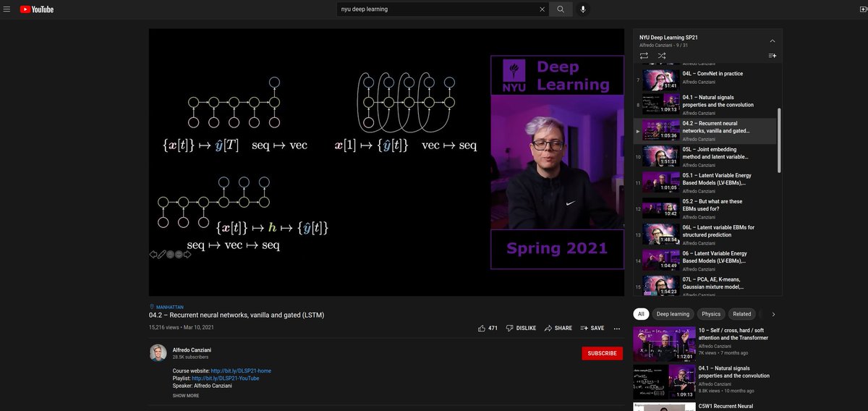Clear the search box text
This screenshot has height=411, width=868.
tap(542, 9)
